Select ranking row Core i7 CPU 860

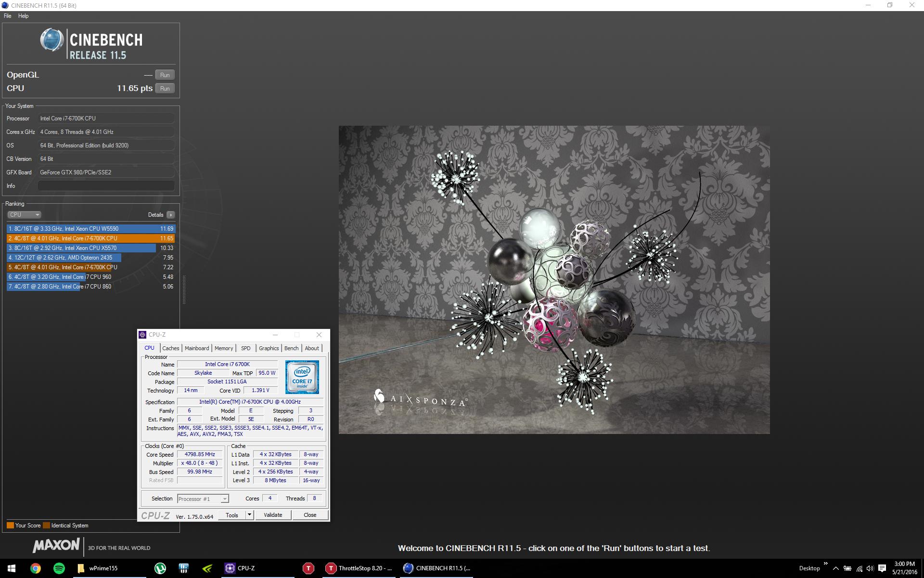(x=90, y=287)
